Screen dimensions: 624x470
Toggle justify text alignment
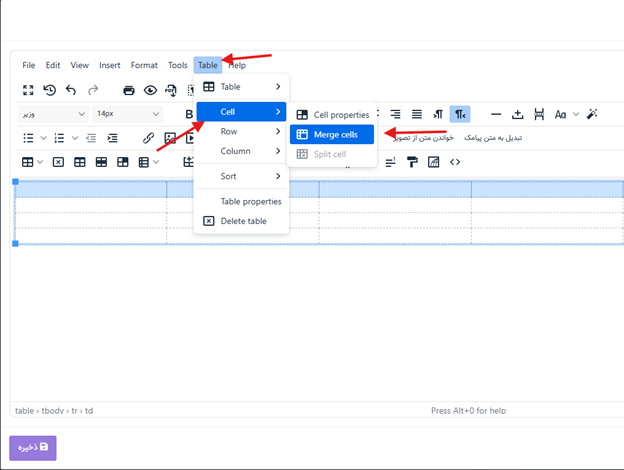click(417, 114)
